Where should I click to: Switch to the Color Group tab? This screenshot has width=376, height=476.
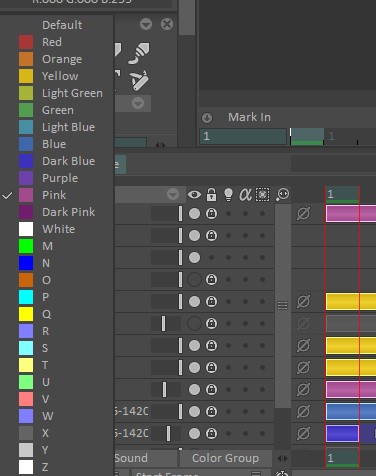point(225,458)
